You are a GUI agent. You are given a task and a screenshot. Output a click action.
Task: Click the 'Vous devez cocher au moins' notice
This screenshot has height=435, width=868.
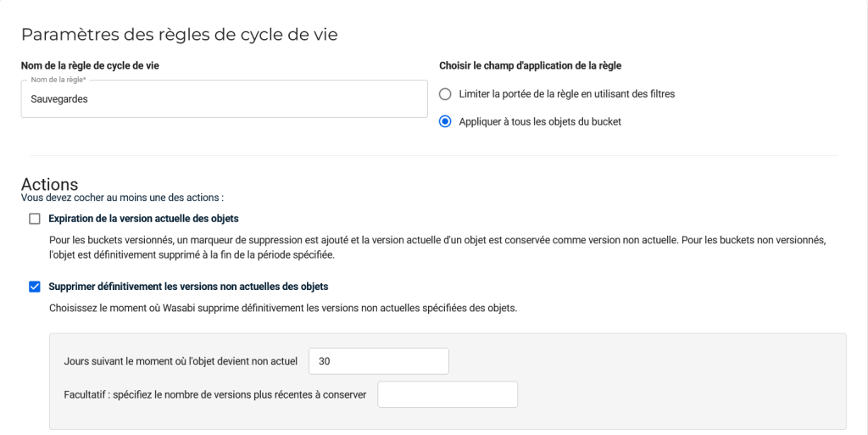pos(122,198)
